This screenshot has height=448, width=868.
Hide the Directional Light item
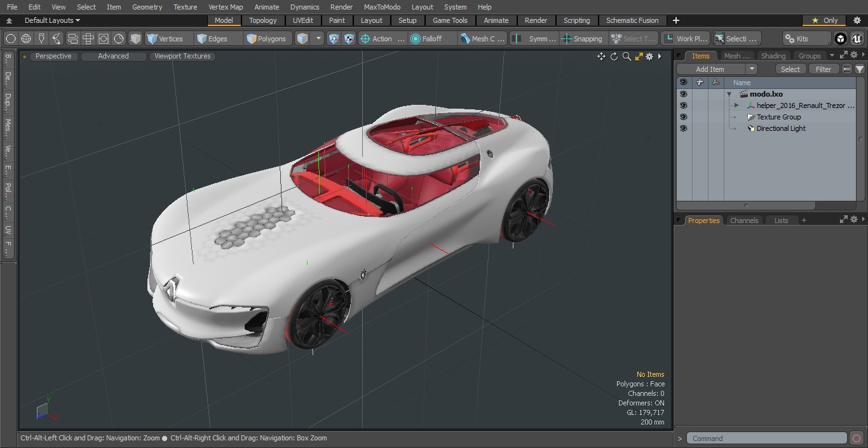click(683, 128)
